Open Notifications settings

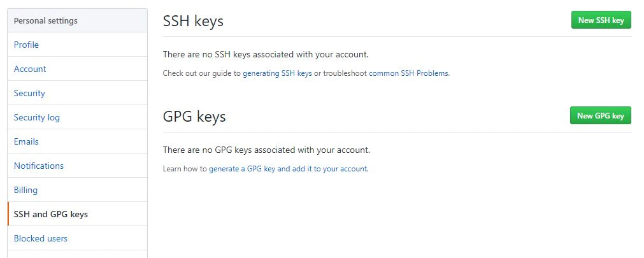(x=77, y=166)
